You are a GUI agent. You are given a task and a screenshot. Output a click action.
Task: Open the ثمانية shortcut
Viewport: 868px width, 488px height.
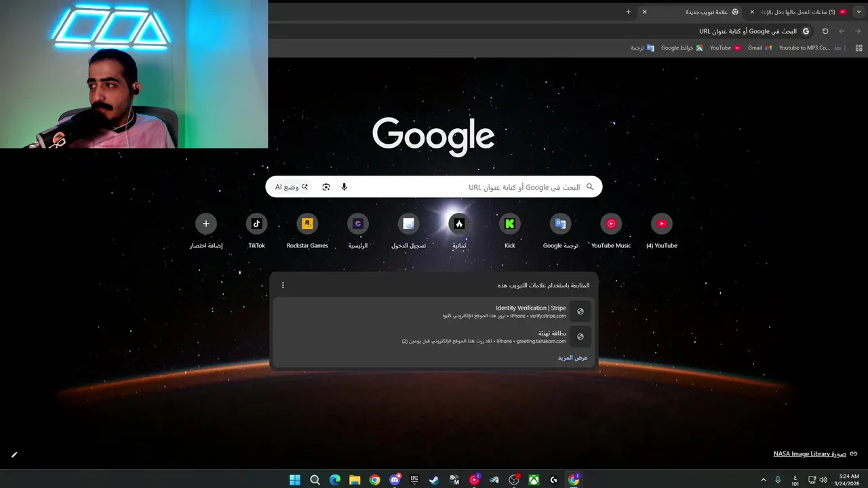click(x=459, y=231)
